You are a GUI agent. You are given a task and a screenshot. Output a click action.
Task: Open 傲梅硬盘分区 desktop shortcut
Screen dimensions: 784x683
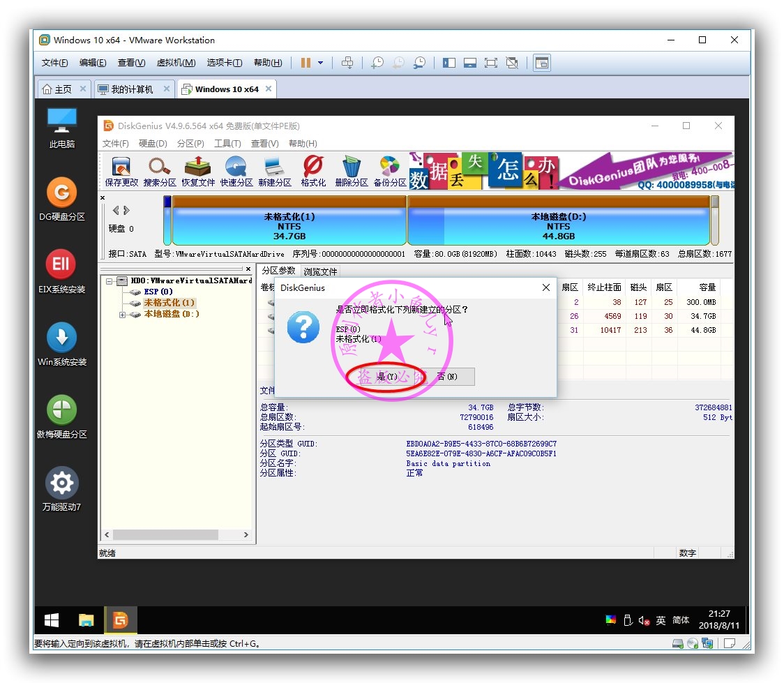(x=61, y=416)
